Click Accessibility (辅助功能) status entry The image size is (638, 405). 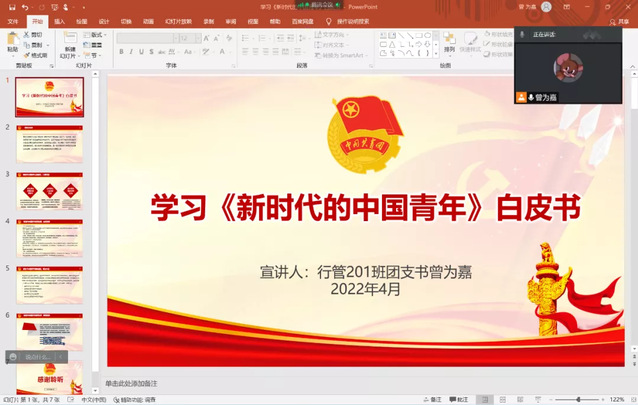click(x=135, y=400)
